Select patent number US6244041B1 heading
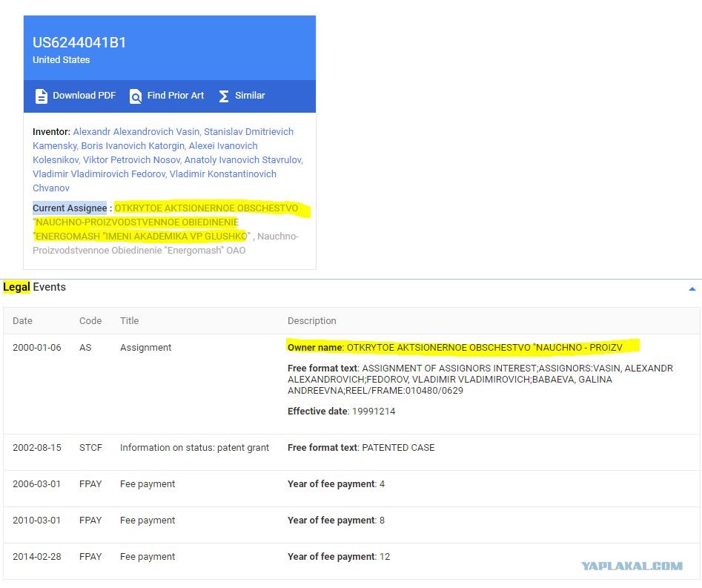 pos(79,42)
